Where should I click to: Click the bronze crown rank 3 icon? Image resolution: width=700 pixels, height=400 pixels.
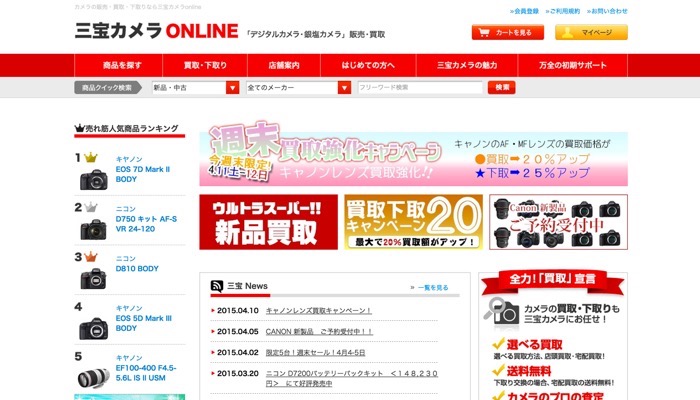[91, 256]
